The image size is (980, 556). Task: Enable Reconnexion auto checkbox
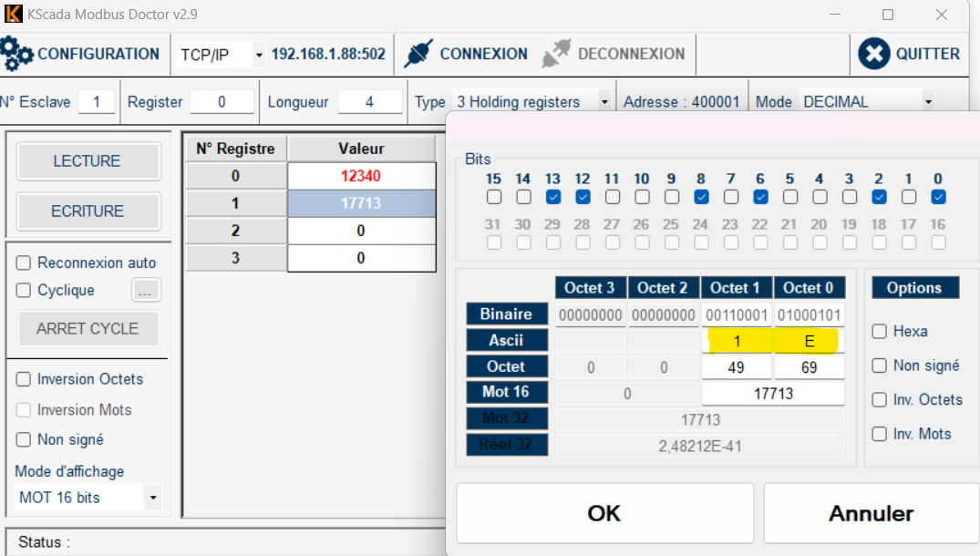coord(23,263)
